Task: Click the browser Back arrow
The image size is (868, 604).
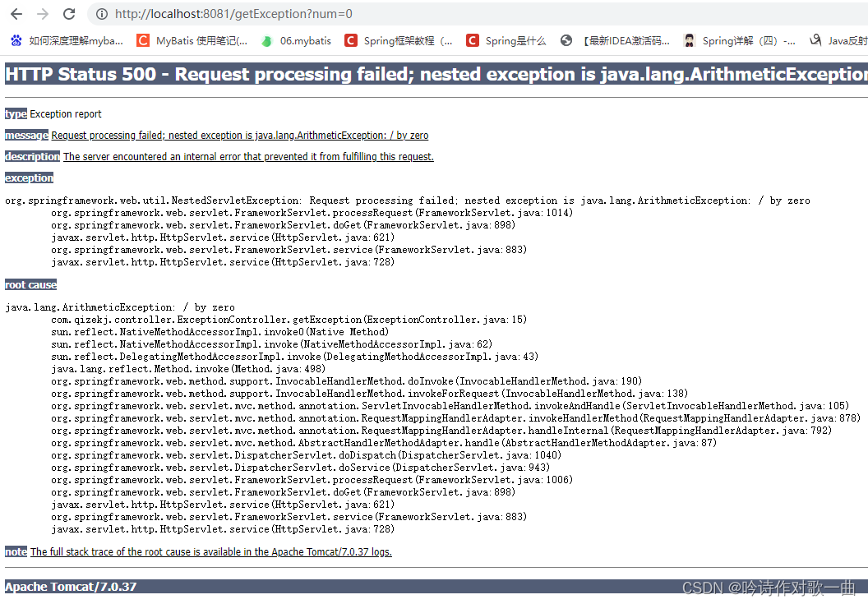Action: [x=16, y=14]
